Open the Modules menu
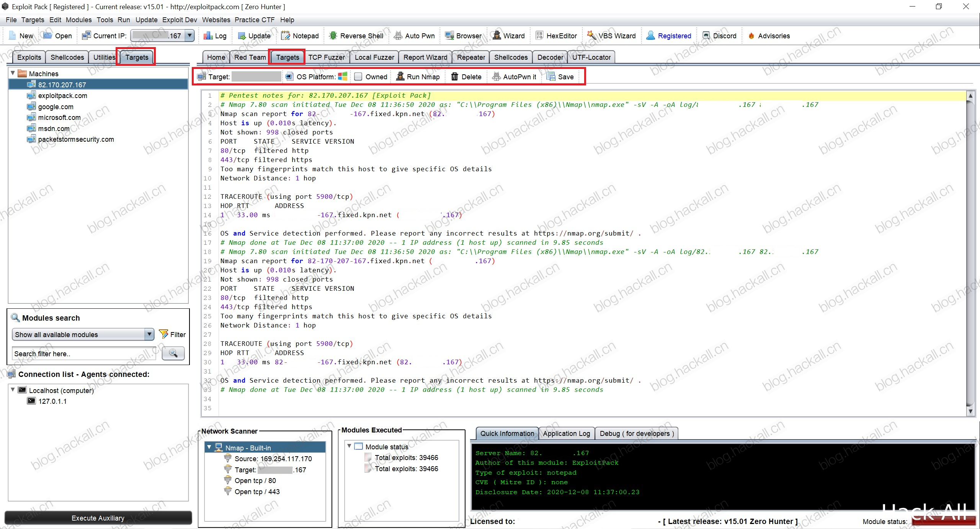 78,20
